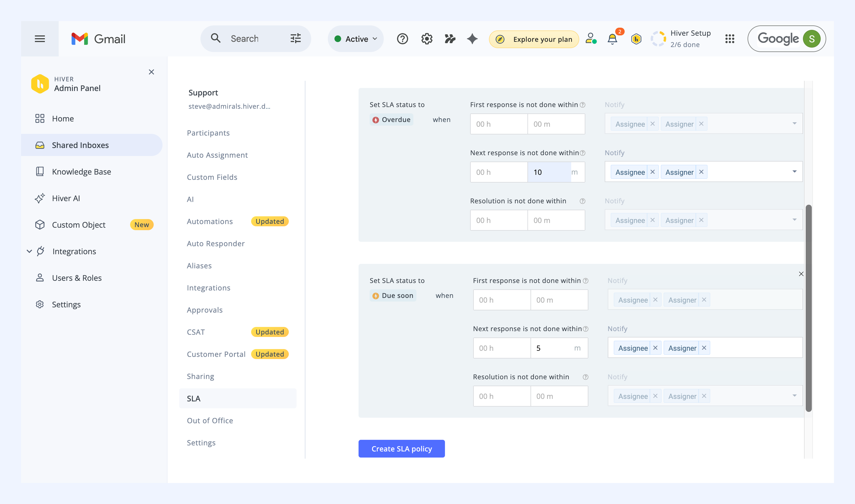Image resolution: width=855 pixels, height=504 pixels.
Task: Show help for Overdue first response
Action: [582, 105]
